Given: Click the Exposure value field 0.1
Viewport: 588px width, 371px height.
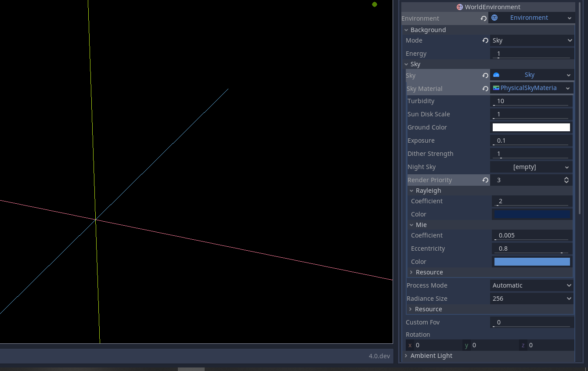Looking at the screenshot, I should (x=531, y=140).
